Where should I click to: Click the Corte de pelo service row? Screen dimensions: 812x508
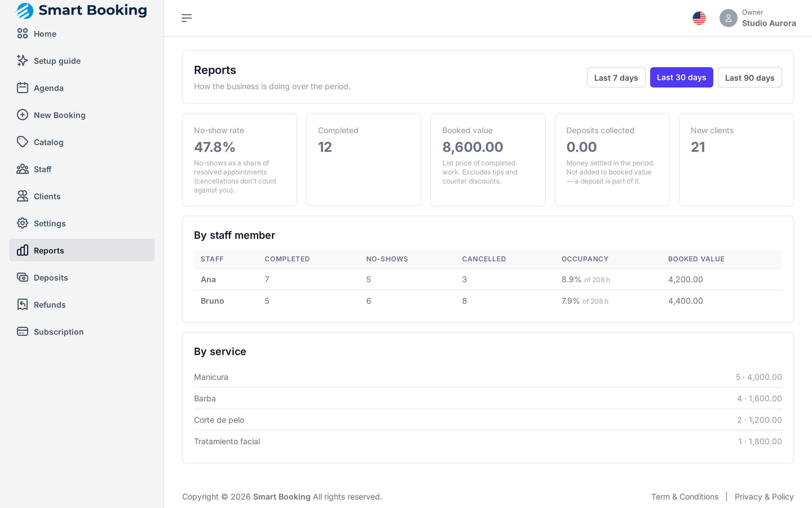(x=488, y=420)
